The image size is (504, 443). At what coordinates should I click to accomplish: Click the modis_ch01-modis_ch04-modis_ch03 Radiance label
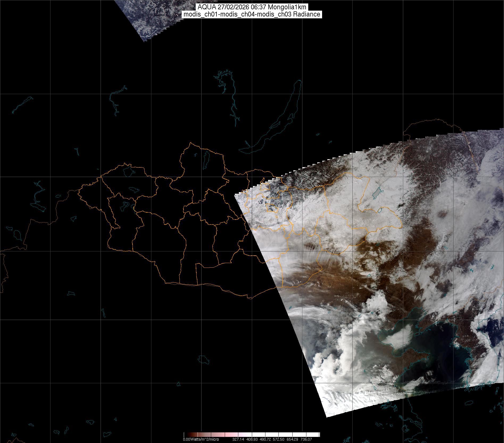pos(252,14)
